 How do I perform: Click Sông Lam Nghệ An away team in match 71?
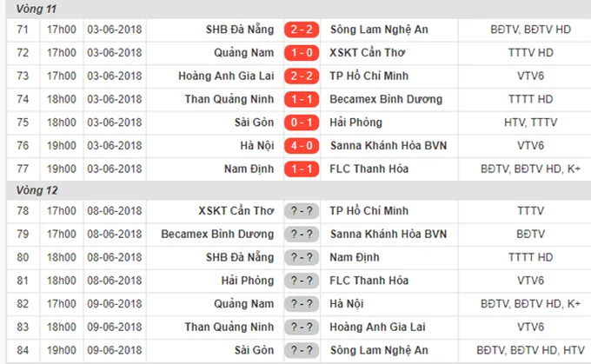[x=379, y=30]
